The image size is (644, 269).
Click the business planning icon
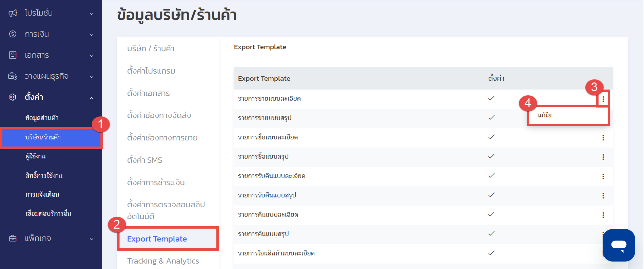click(x=13, y=76)
